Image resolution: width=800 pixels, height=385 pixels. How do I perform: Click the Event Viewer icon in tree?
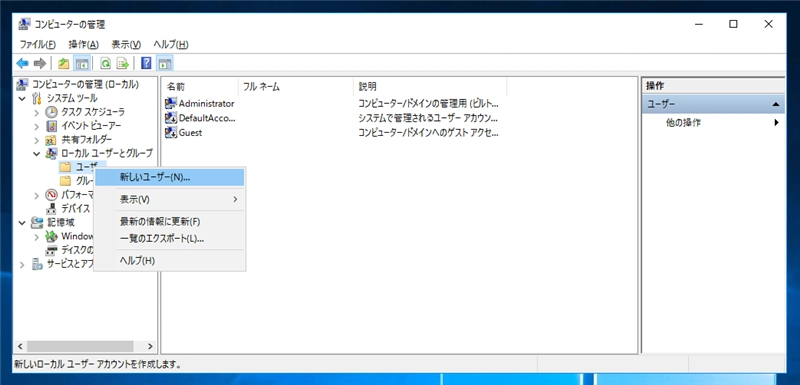[x=52, y=125]
